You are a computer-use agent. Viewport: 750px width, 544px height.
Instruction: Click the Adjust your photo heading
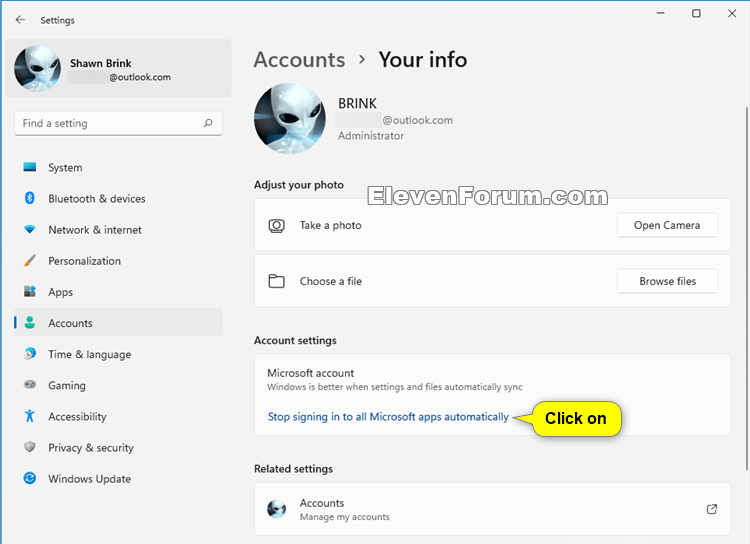click(298, 185)
